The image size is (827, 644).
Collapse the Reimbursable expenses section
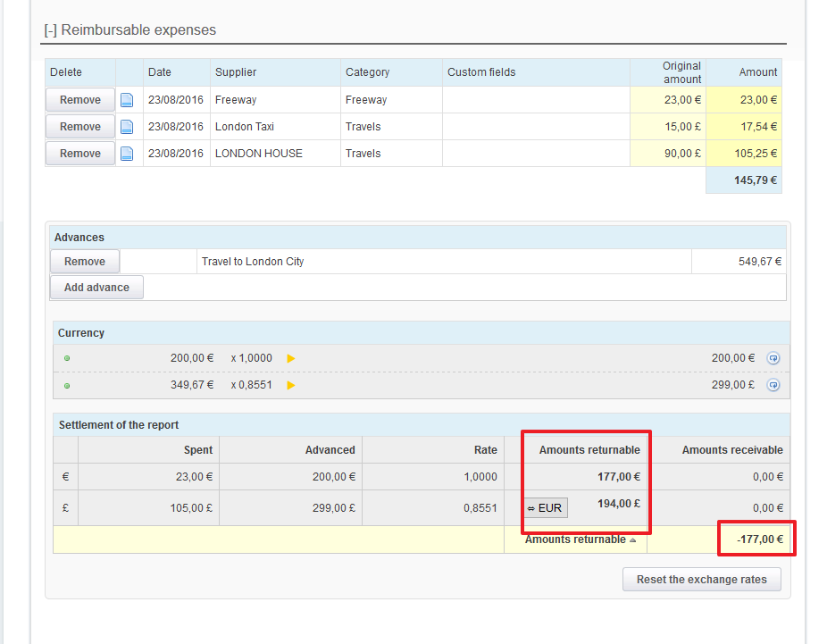point(51,30)
